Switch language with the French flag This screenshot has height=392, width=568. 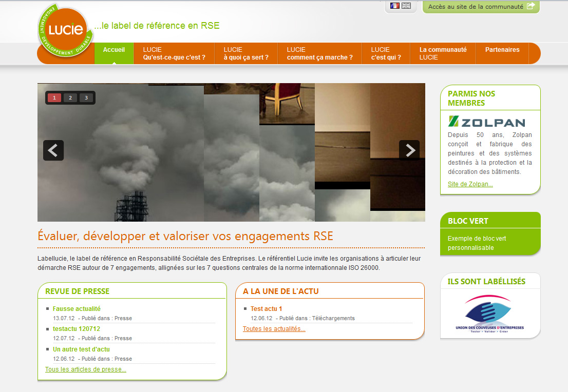[x=394, y=6]
